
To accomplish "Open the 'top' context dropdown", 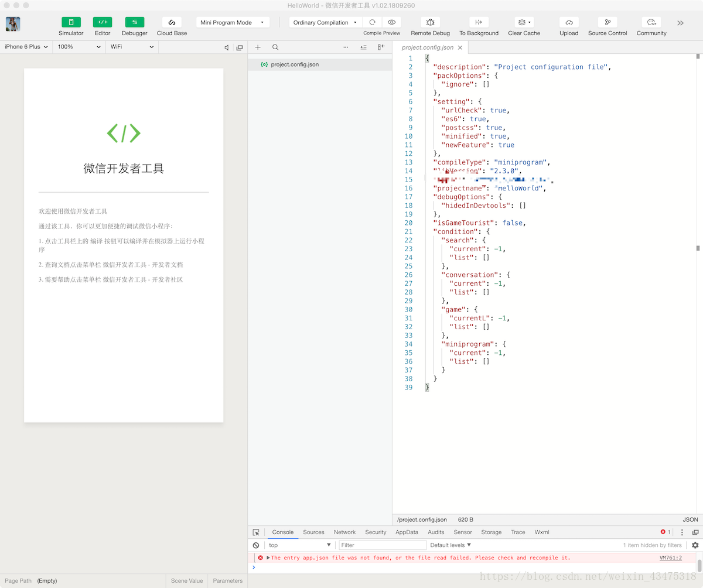I will click(300, 545).
